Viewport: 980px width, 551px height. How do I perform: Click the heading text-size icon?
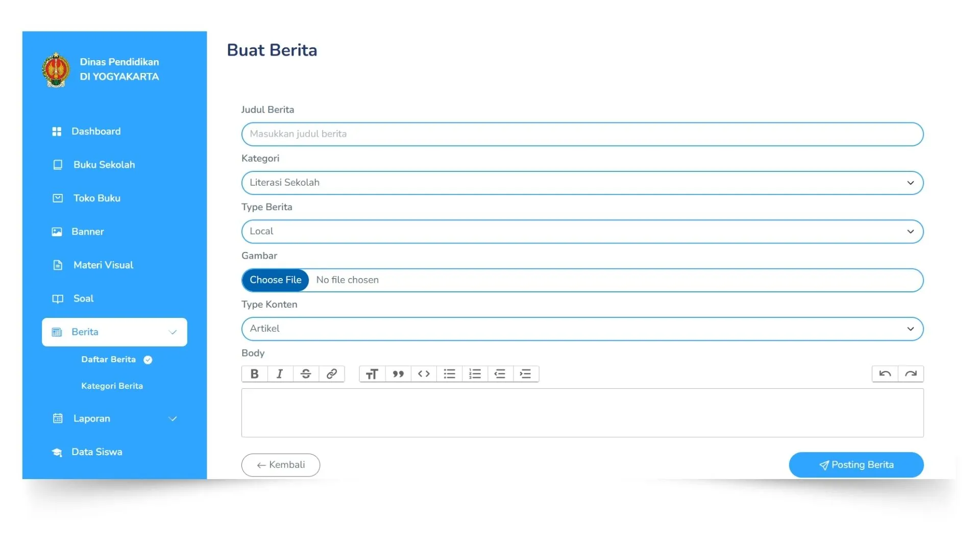(372, 374)
